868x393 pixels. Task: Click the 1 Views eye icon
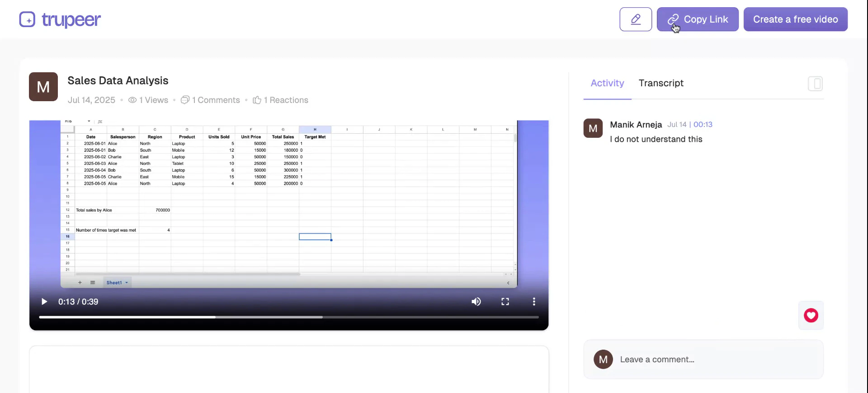coord(132,100)
